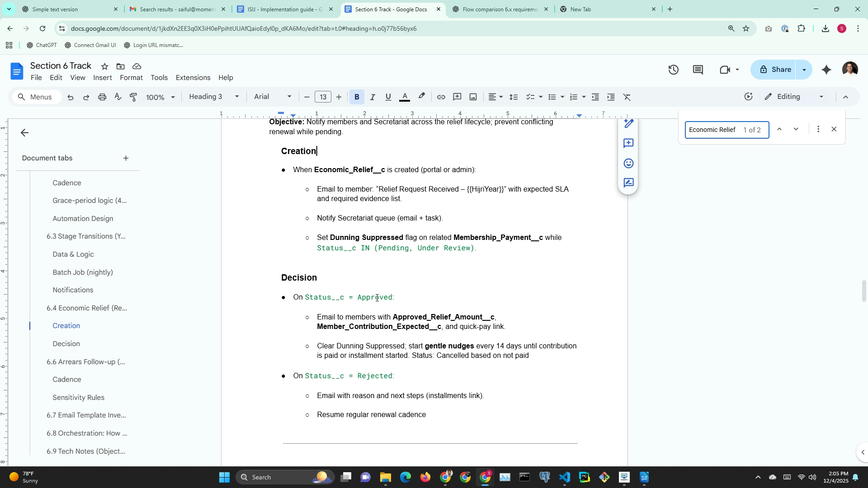Open the Format menu
This screenshot has height=488, width=868.
(x=131, y=78)
